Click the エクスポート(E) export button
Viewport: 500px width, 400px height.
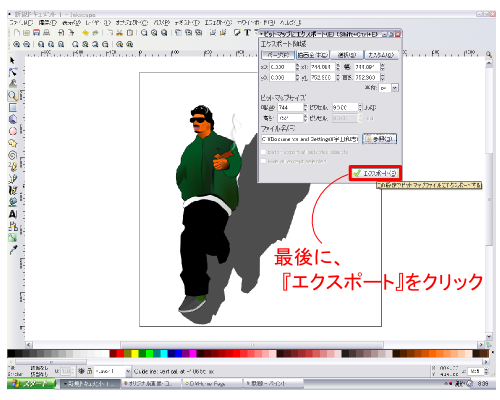coord(375,173)
